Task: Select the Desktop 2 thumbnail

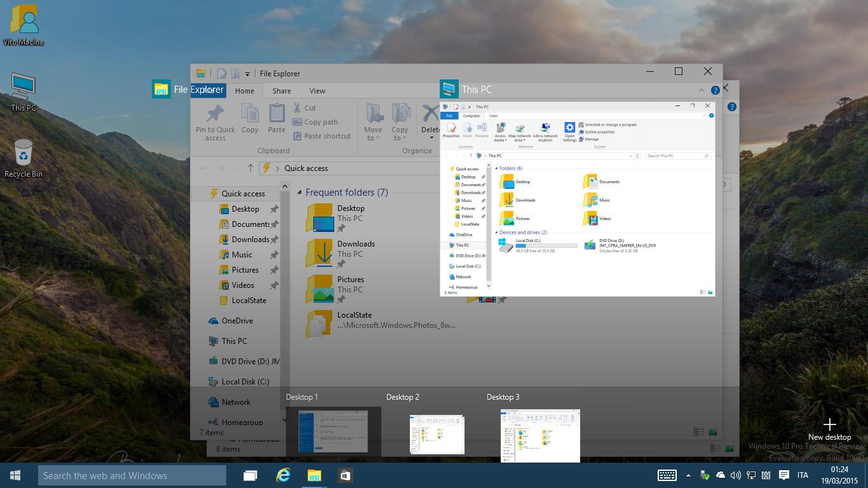Action: point(437,435)
